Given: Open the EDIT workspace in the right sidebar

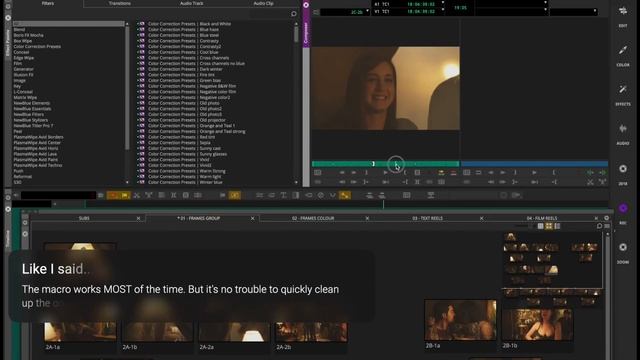Looking at the screenshot, I should (x=623, y=11).
